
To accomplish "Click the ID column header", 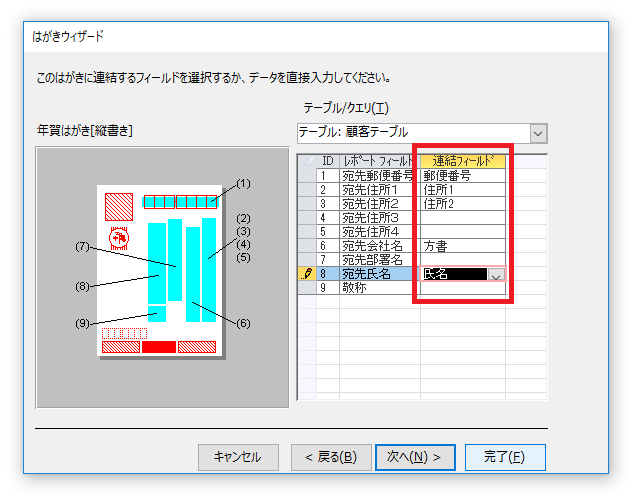I will pyautogui.click(x=328, y=161).
